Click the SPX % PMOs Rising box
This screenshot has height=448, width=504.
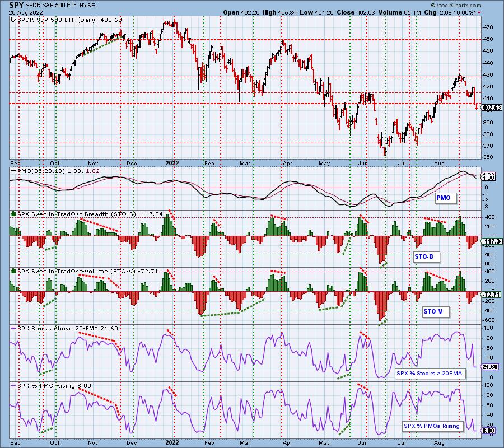click(x=432, y=426)
